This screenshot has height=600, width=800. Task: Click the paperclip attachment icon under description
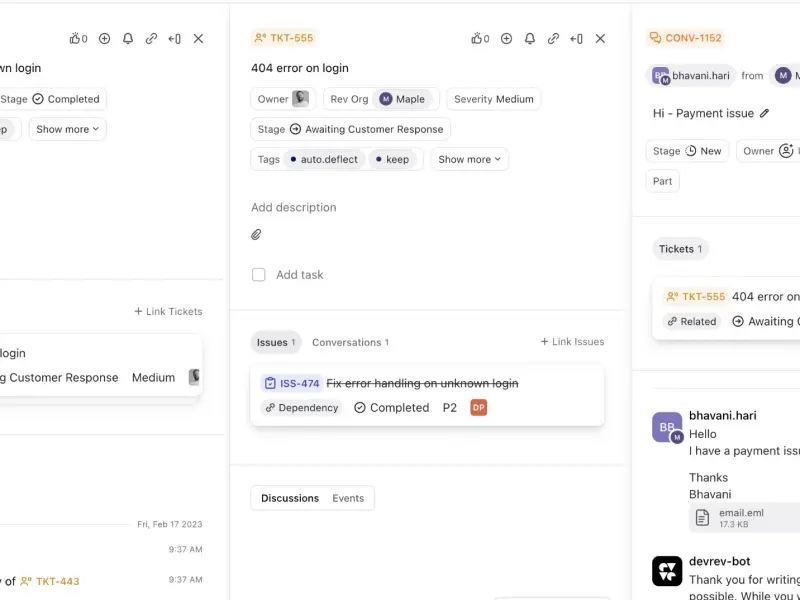point(256,234)
